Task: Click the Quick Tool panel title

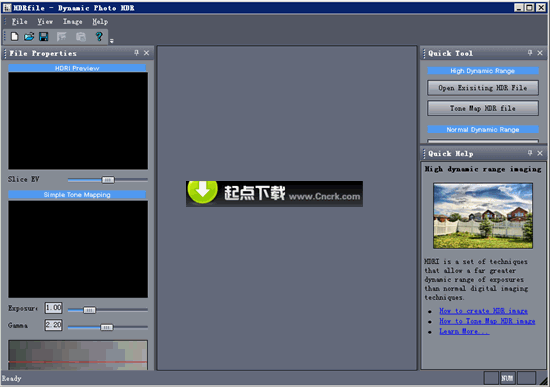Action: (x=450, y=53)
